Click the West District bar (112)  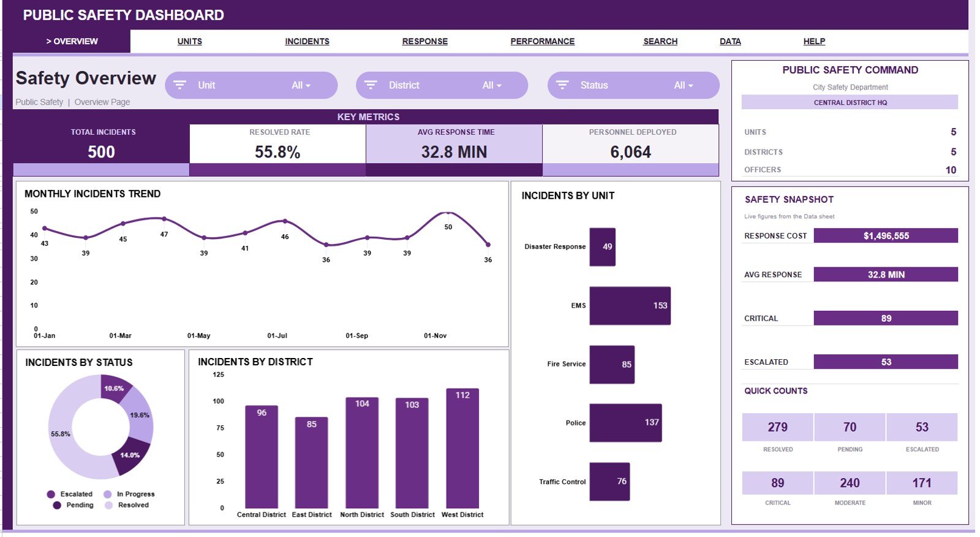coord(462,448)
